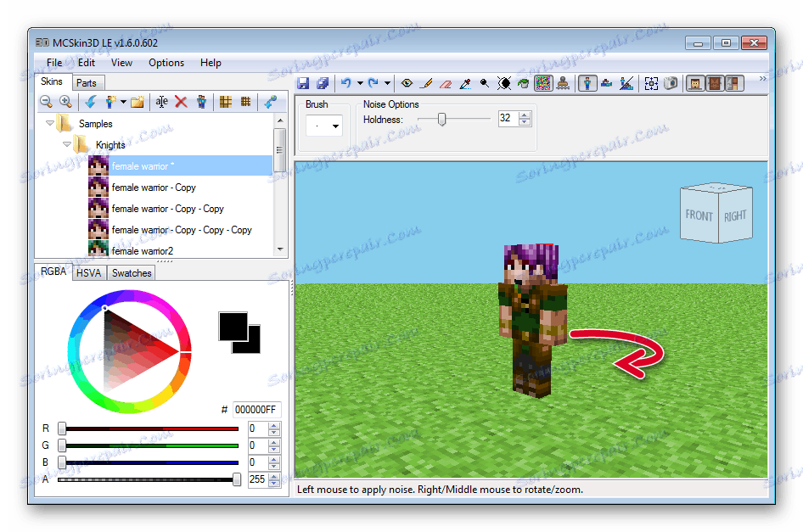
Task: Toggle transparency view with the eye icon
Action: click(x=407, y=82)
